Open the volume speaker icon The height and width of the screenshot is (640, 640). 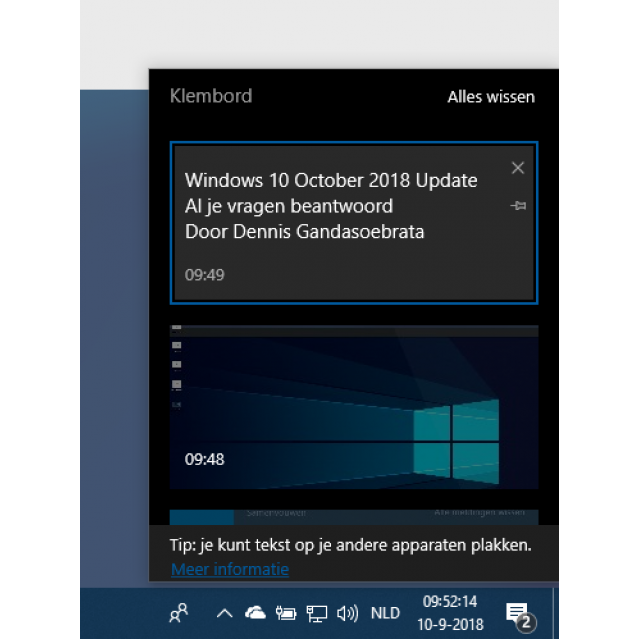click(347, 613)
